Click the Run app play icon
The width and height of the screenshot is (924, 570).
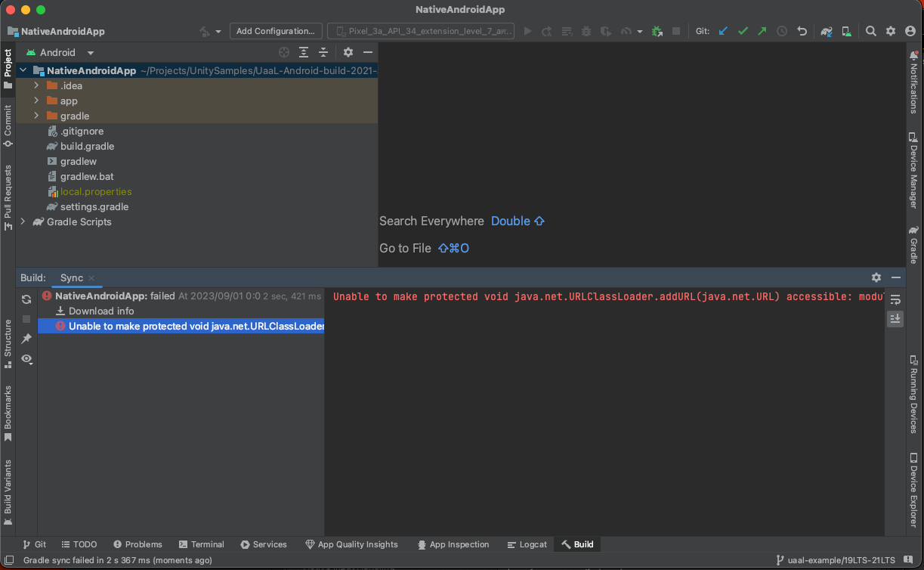tap(528, 31)
